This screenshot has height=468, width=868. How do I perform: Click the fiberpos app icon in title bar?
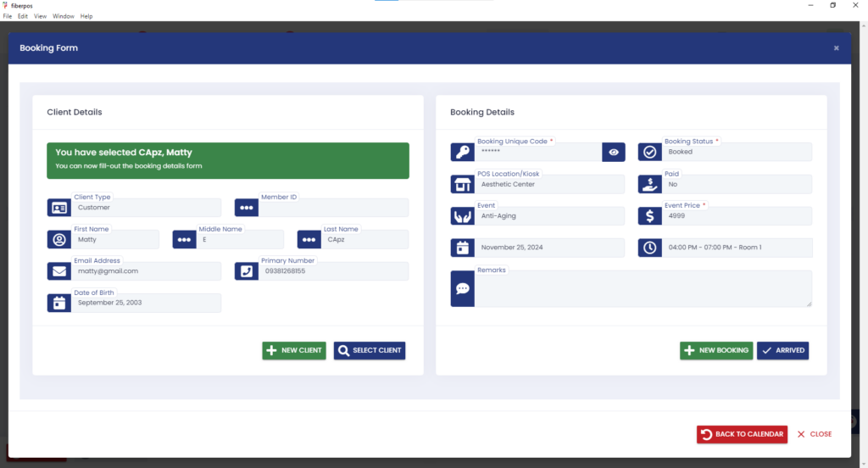point(5,6)
